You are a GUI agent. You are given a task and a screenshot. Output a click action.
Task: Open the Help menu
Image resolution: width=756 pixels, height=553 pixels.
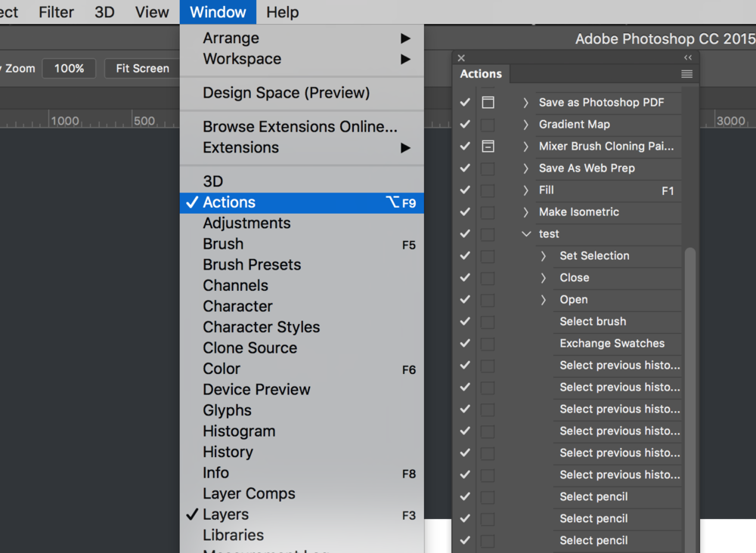(x=282, y=12)
